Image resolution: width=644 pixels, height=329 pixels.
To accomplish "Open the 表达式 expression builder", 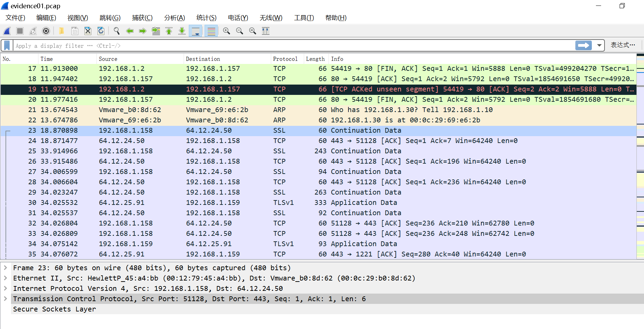I will coord(622,45).
